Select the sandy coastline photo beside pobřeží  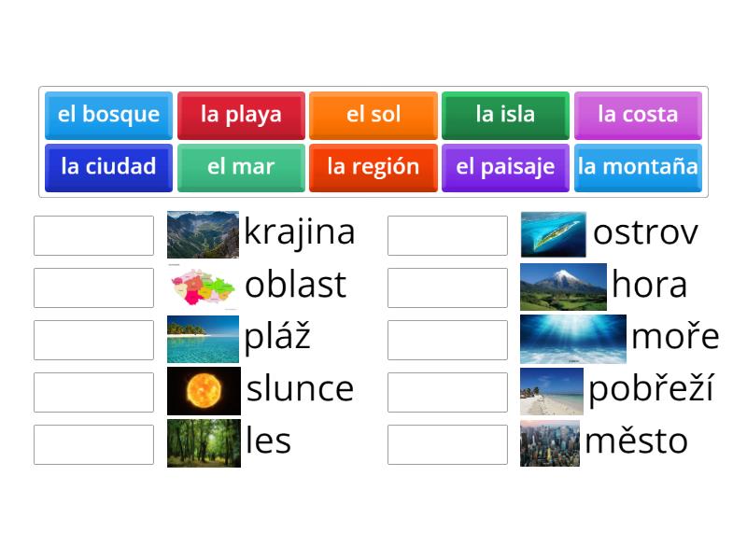[549, 391]
